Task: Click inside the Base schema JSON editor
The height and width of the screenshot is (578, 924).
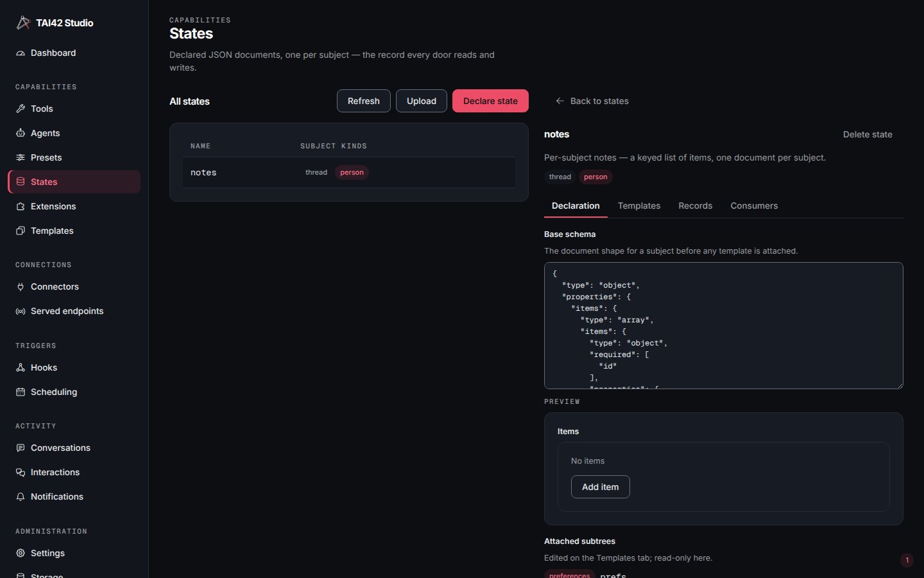Action: (724, 326)
